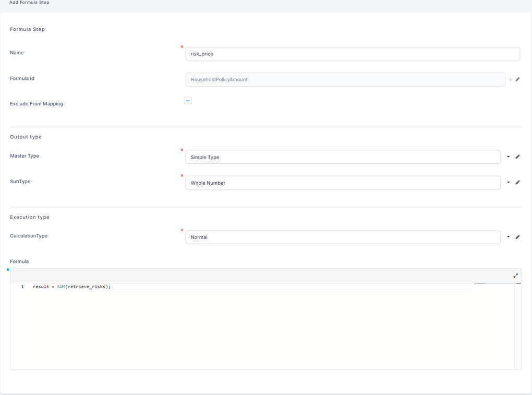Screen dimensions: 532x395
Task: Click the minimap in the formula editor
Action: click(x=480, y=284)
